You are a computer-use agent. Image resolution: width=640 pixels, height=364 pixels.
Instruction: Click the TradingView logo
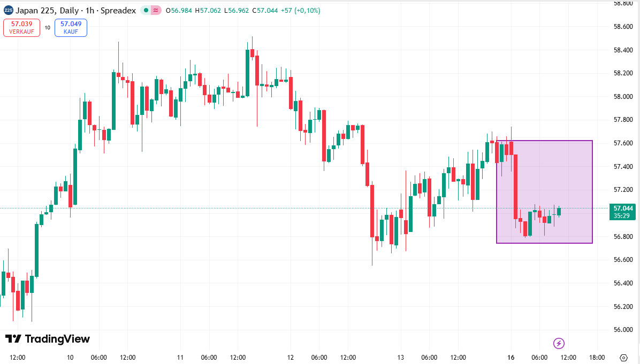point(48,339)
